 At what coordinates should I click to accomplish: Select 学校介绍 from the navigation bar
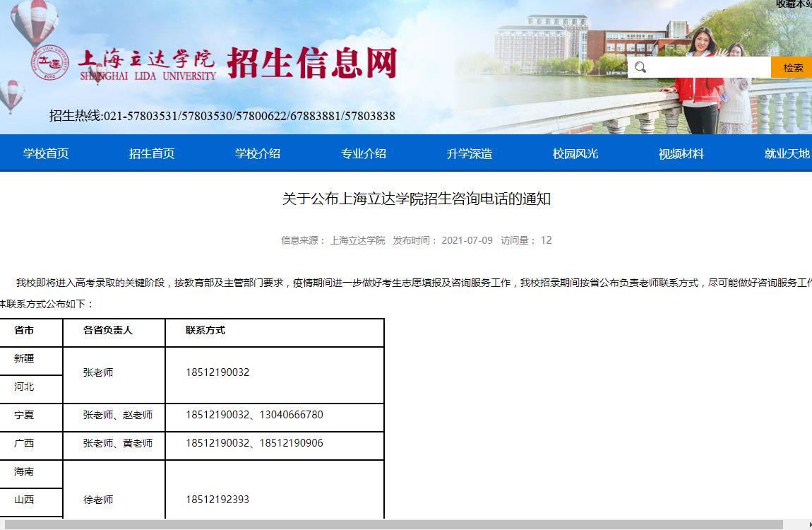coord(258,153)
